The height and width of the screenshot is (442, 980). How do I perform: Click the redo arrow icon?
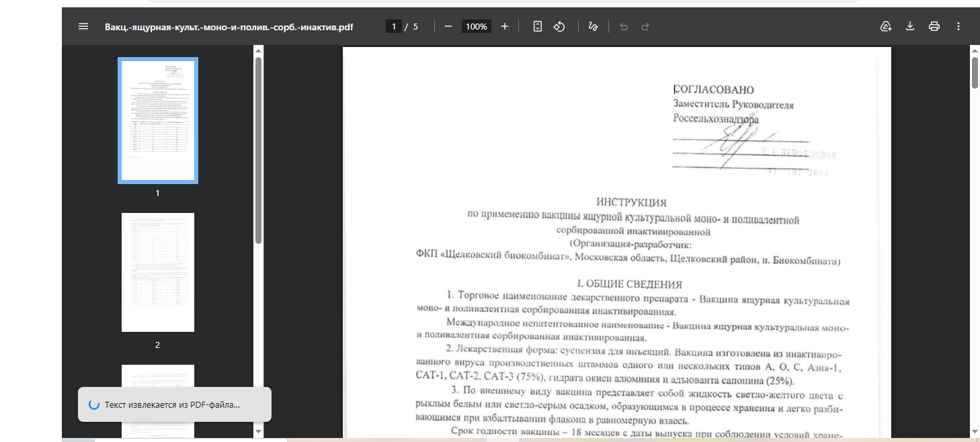pos(645,27)
